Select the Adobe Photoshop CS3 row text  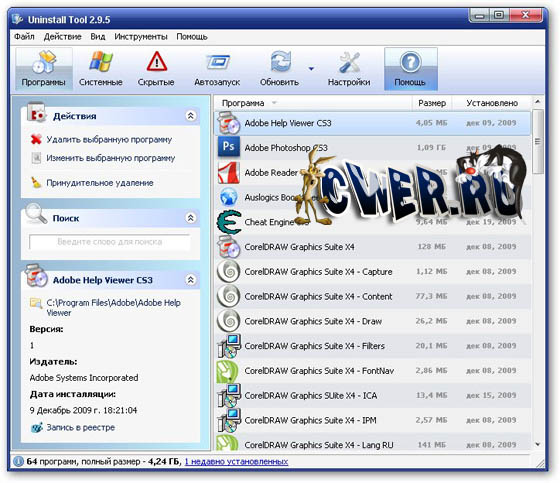[x=286, y=148]
